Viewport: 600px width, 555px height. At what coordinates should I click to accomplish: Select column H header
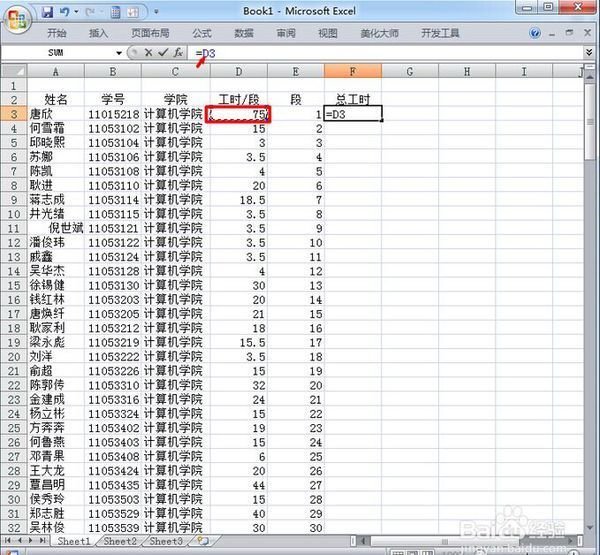coord(467,71)
